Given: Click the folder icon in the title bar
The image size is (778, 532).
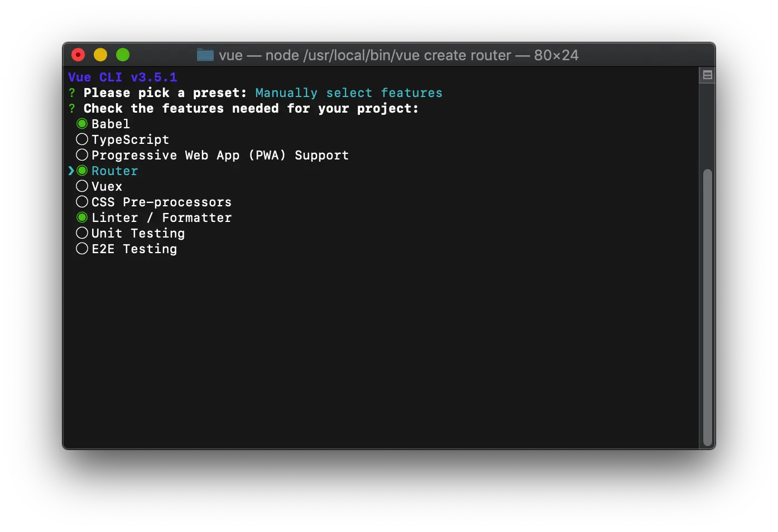Looking at the screenshot, I should 205,55.
